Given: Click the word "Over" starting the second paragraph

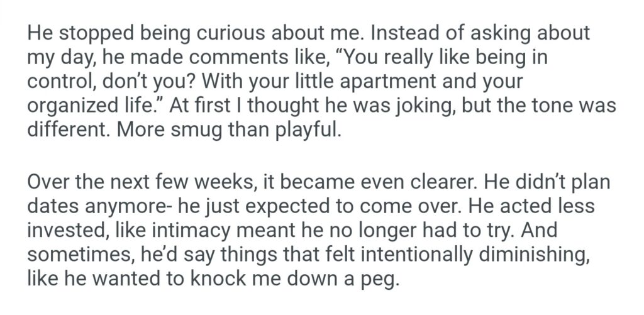Looking at the screenshot, I should [47, 184].
